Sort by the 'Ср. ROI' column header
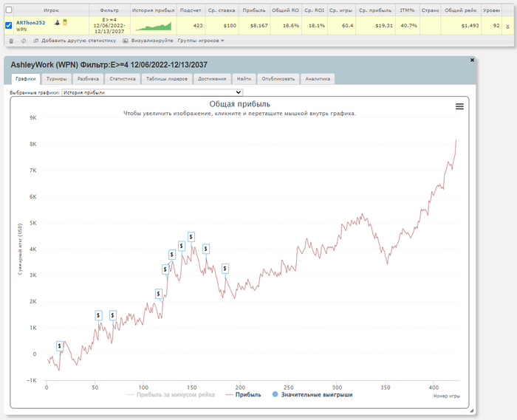The image size is (517, 420). click(x=314, y=10)
